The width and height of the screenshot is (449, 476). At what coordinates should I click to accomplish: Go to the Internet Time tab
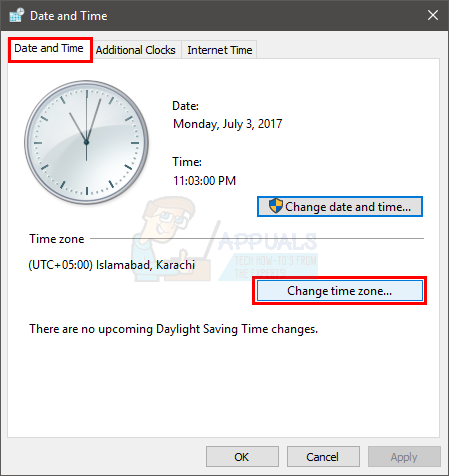coord(220,50)
